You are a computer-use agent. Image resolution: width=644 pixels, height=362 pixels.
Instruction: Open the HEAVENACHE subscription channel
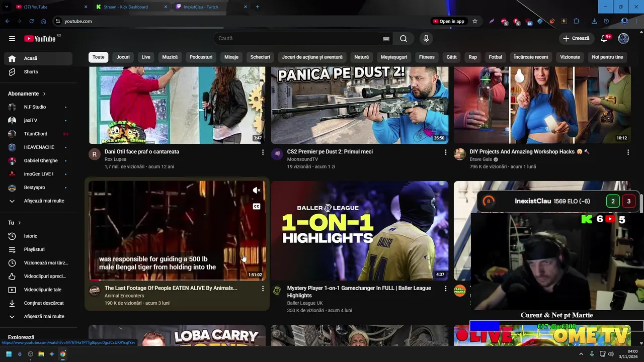click(x=38, y=147)
